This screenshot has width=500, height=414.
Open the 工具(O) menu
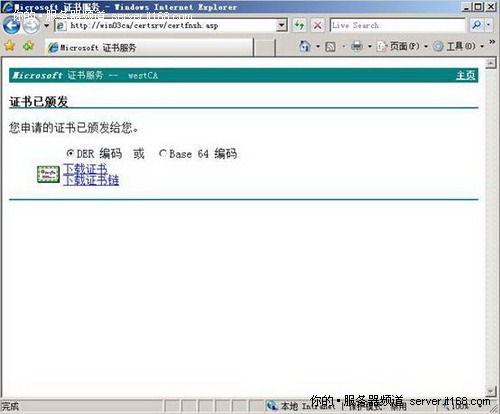click(458, 46)
